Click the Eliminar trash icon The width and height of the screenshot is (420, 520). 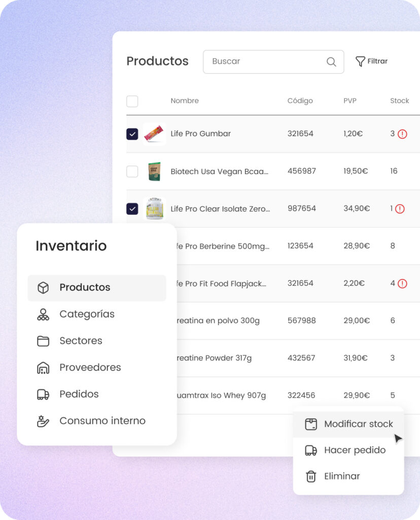pyautogui.click(x=311, y=476)
